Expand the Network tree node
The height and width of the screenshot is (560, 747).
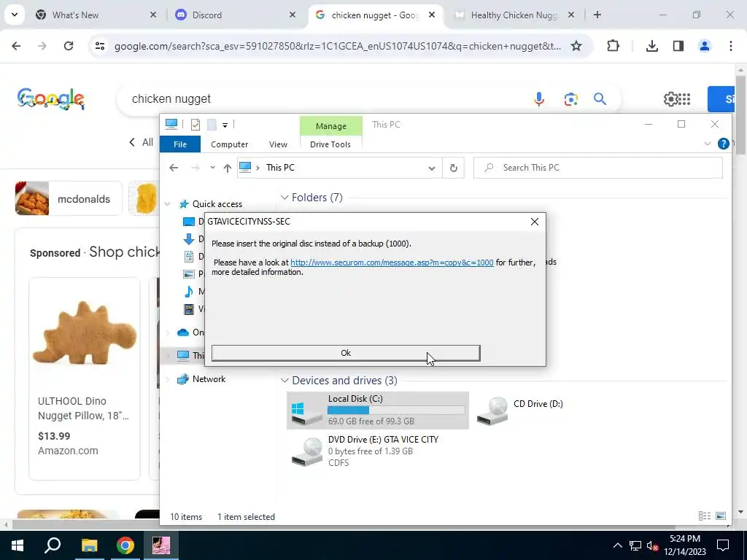167,379
